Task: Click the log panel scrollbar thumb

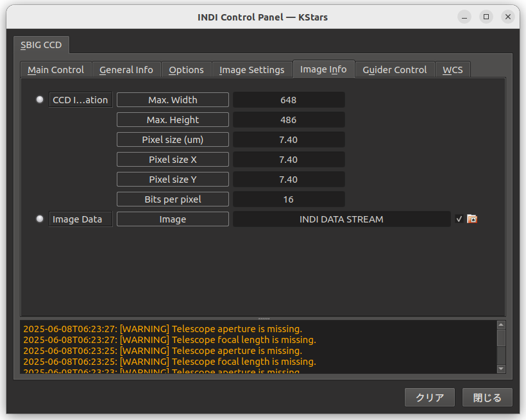Action: pyautogui.click(x=501, y=338)
